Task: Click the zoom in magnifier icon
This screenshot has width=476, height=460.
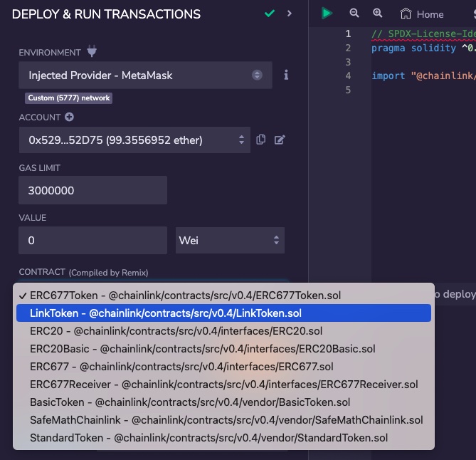Action: coord(378,14)
